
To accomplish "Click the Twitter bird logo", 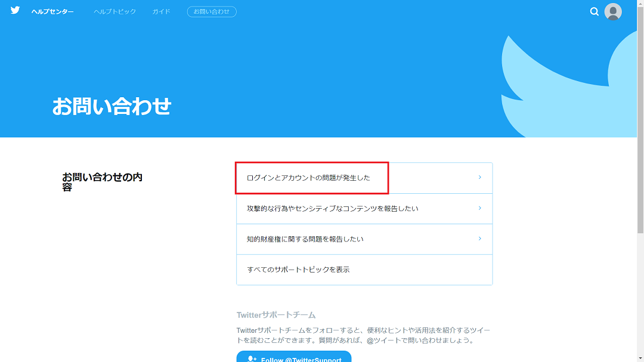I will tap(15, 11).
